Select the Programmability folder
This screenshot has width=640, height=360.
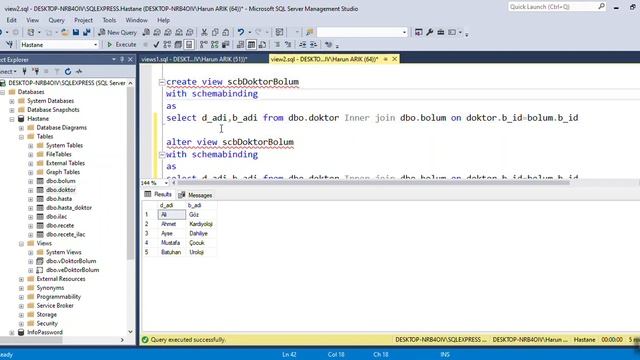click(59, 297)
